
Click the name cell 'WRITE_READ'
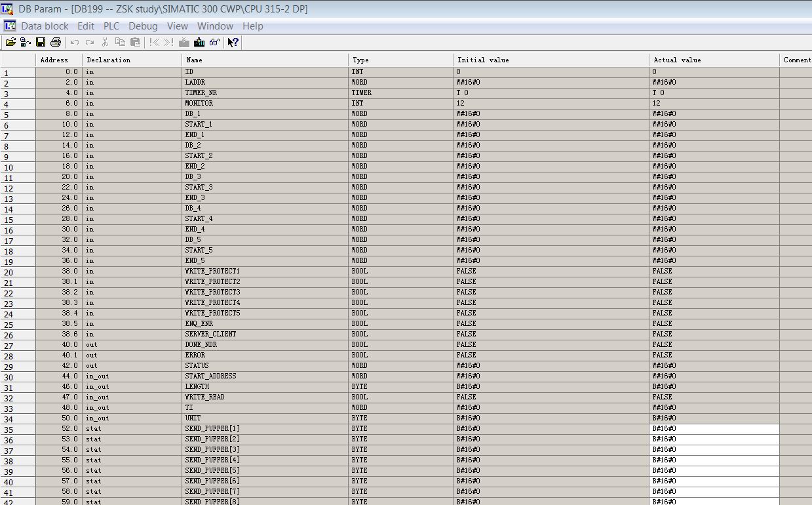pyautogui.click(x=265, y=397)
